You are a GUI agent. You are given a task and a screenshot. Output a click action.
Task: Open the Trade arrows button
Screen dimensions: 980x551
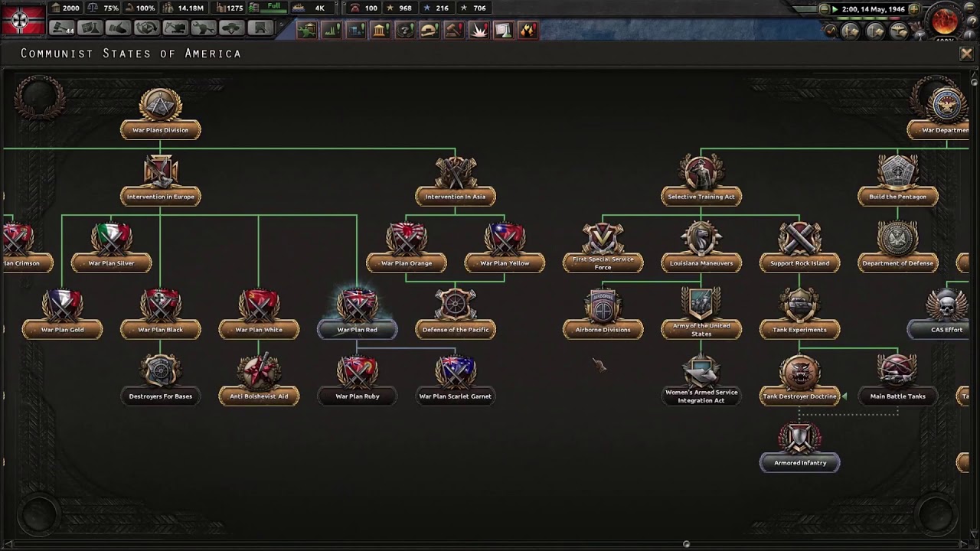point(147,28)
